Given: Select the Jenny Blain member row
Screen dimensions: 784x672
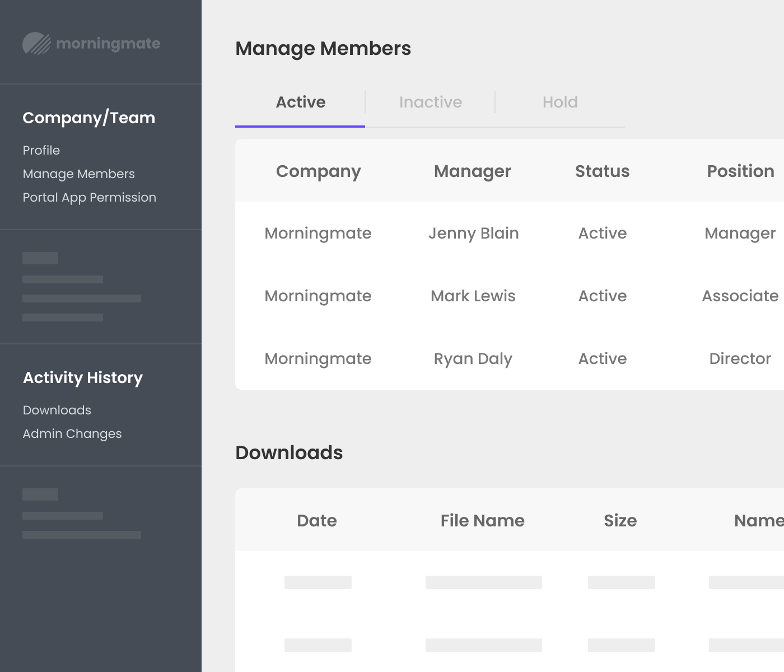Looking at the screenshot, I should [x=473, y=233].
